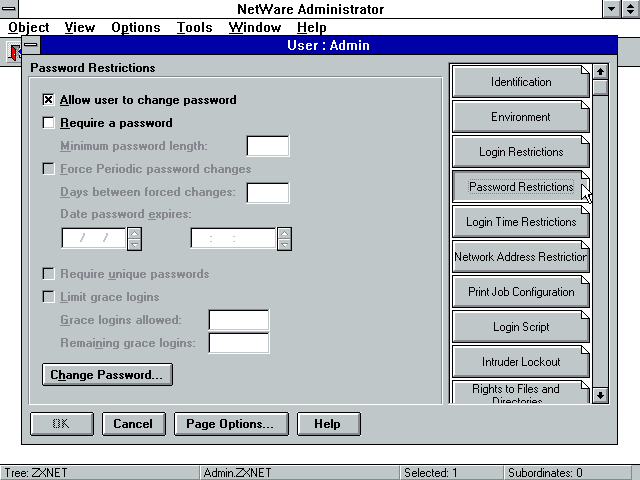Cancel the User Admin dialog
The image size is (640, 480).
pos(133,424)
